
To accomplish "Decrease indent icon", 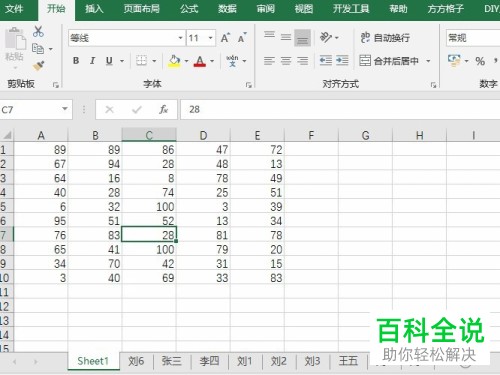I will pos(326,60).
